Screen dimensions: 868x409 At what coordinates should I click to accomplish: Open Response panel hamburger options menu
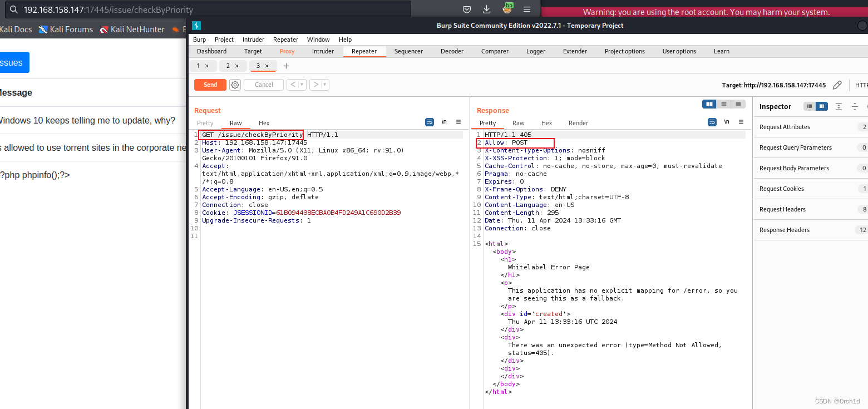click(x=741, y=122)
